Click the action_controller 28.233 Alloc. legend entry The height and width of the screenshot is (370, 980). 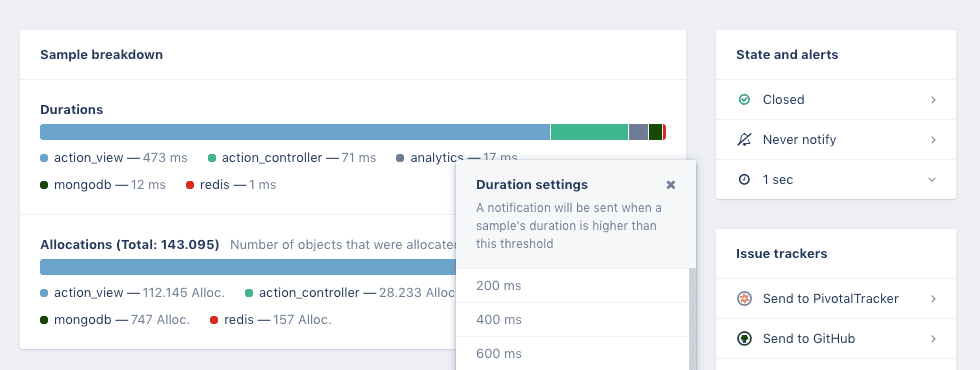click(350, 292)
